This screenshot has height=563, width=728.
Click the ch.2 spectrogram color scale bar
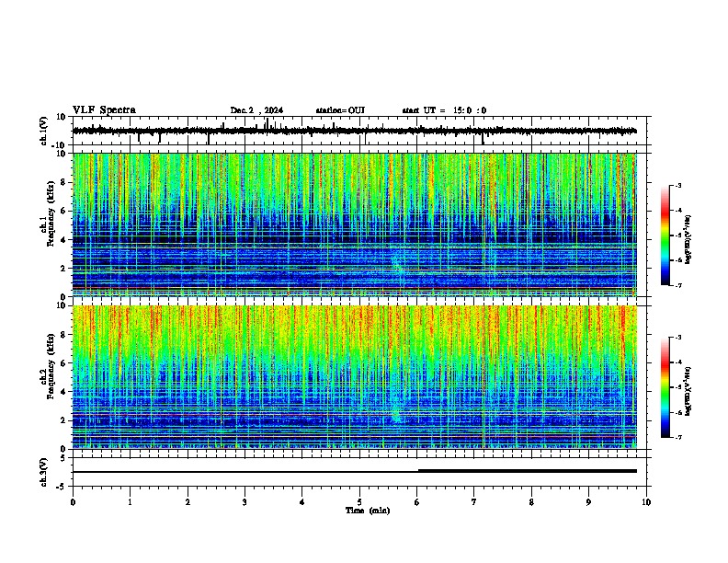665,387
